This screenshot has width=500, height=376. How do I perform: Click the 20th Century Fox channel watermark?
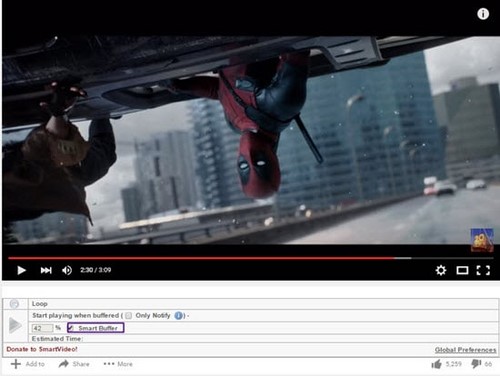click(x=482, y=240)
